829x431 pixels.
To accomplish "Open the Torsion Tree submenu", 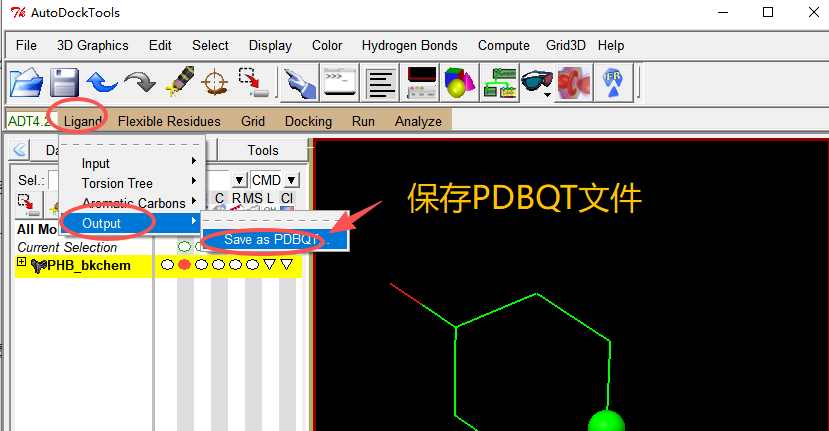I will point(118,183).
